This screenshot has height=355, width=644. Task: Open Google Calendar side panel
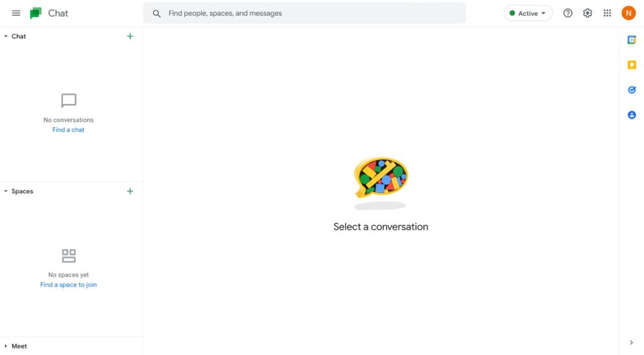[632, 40]
